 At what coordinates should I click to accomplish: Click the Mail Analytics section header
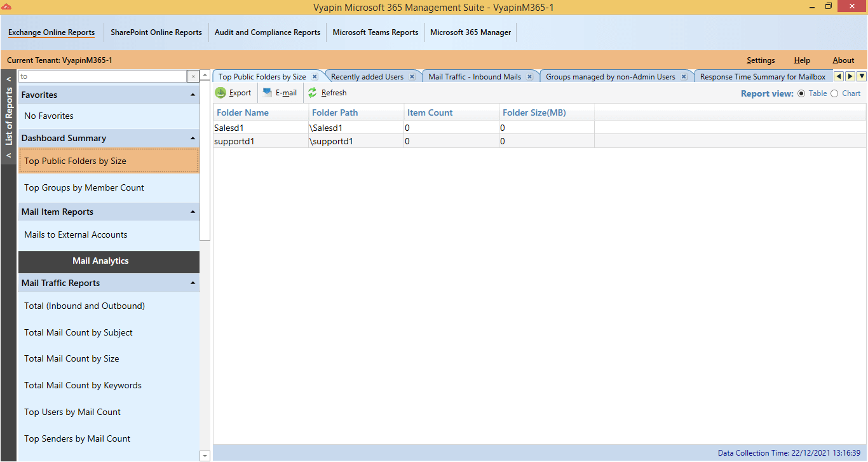tap(109, 261)
